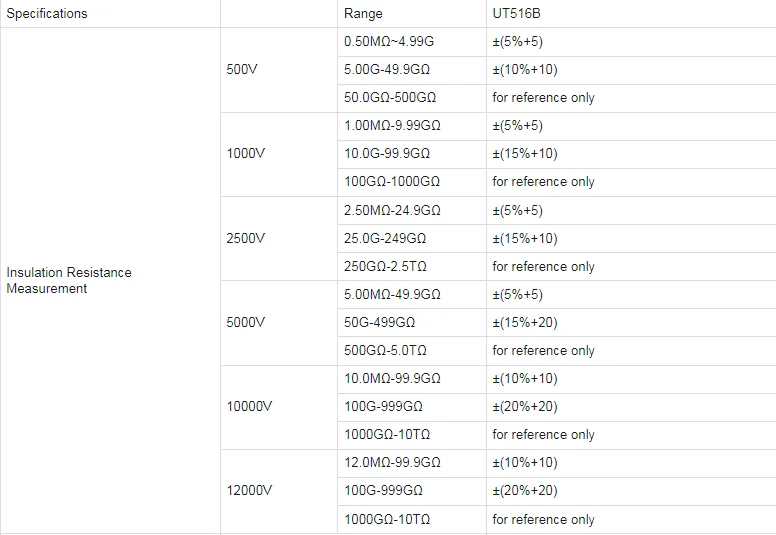Click the UT516B column header

[516, 14]
